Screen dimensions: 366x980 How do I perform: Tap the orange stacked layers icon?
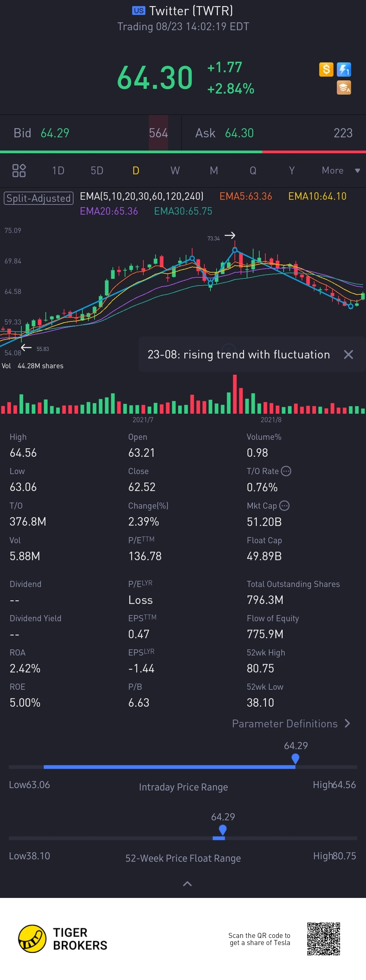[x=344, y=87]
